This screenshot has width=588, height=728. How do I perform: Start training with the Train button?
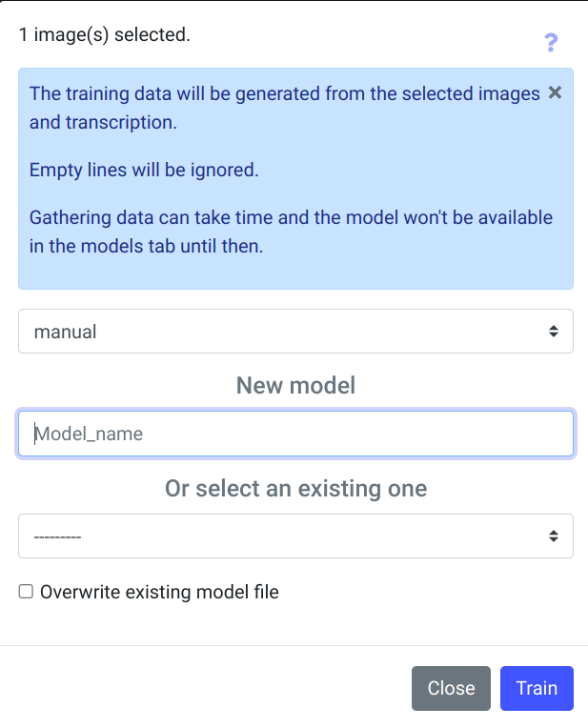point(537,688)
